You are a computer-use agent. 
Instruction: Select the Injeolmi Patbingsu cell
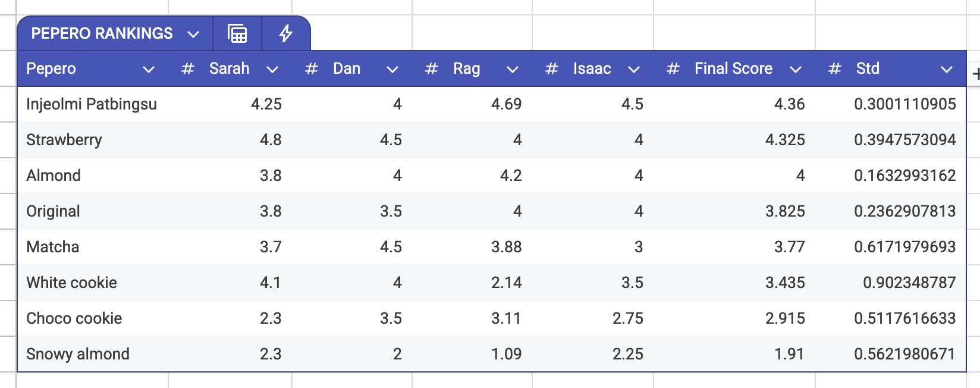[x=92, y=104]
